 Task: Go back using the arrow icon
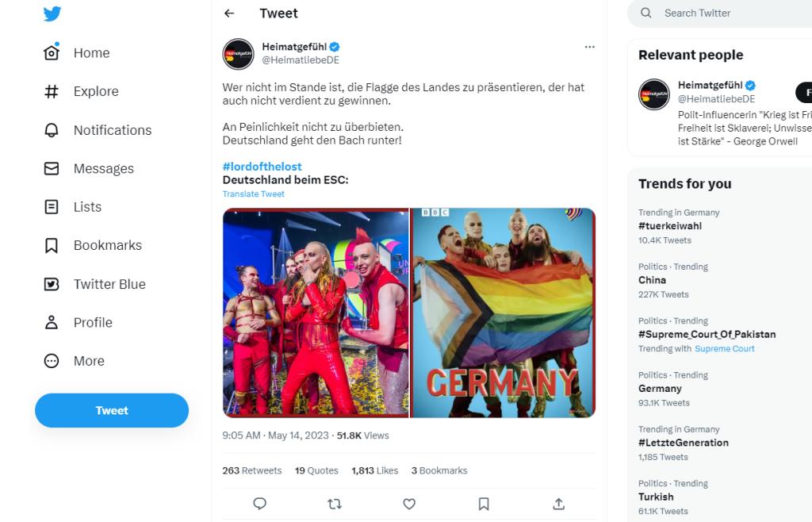point(229,13)
